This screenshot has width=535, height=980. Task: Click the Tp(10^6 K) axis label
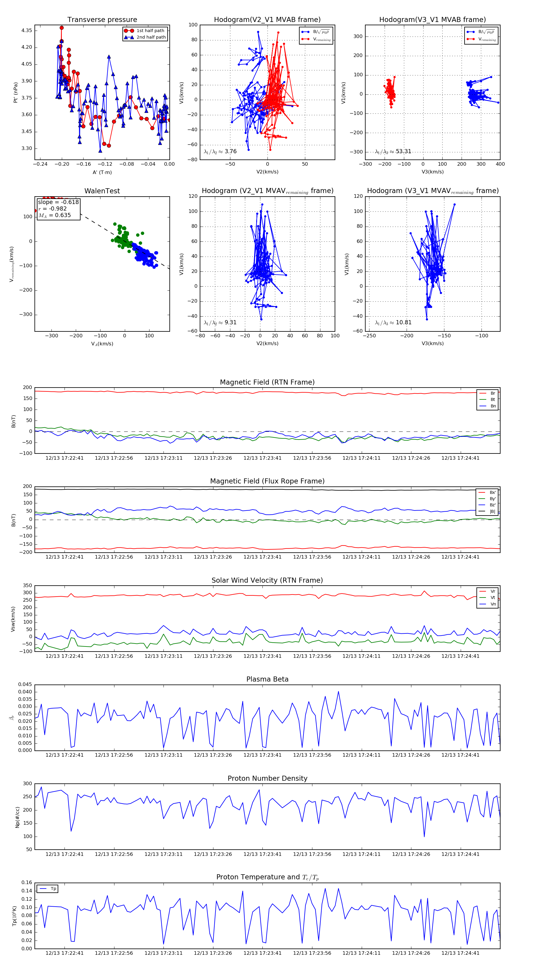tap(15, 916)
